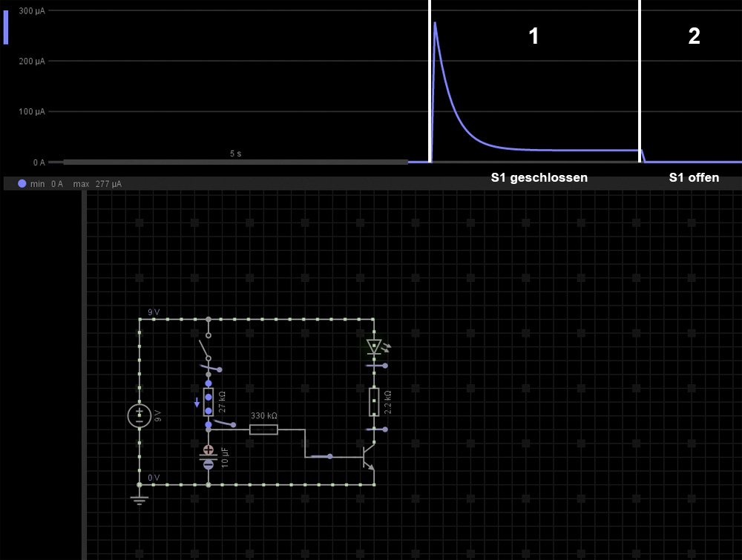742x560 pixels.
Task: Select the 330 kΩ base resistor
Action: [x=263, y=429]
